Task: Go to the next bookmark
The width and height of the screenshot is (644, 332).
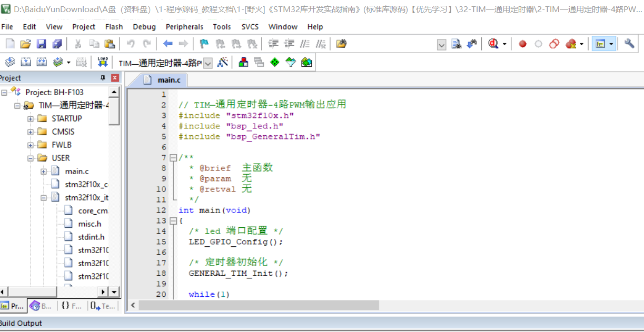Action: click(x=236, y=44)
